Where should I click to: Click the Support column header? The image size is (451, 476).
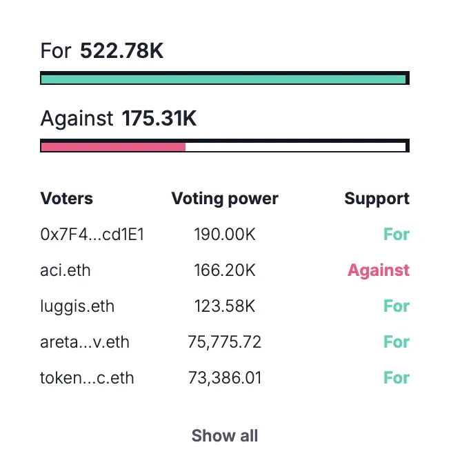coord(377,199)
